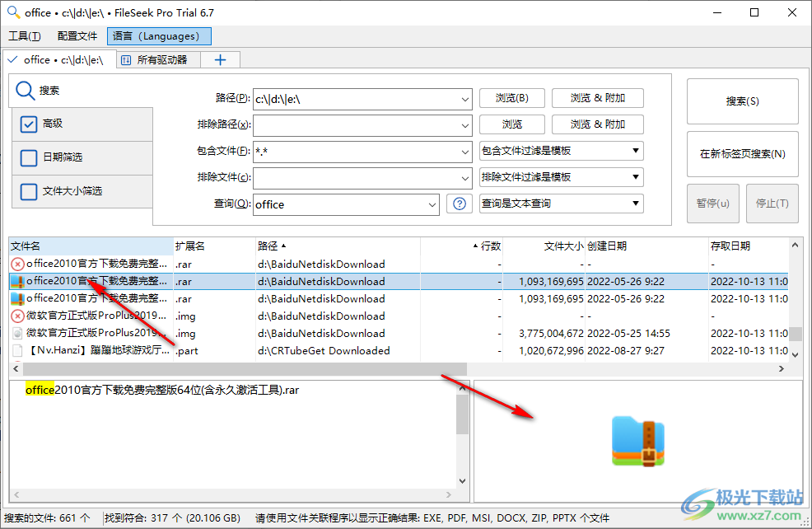Sort by 扩展名 column header

click(x=214, y=246)
